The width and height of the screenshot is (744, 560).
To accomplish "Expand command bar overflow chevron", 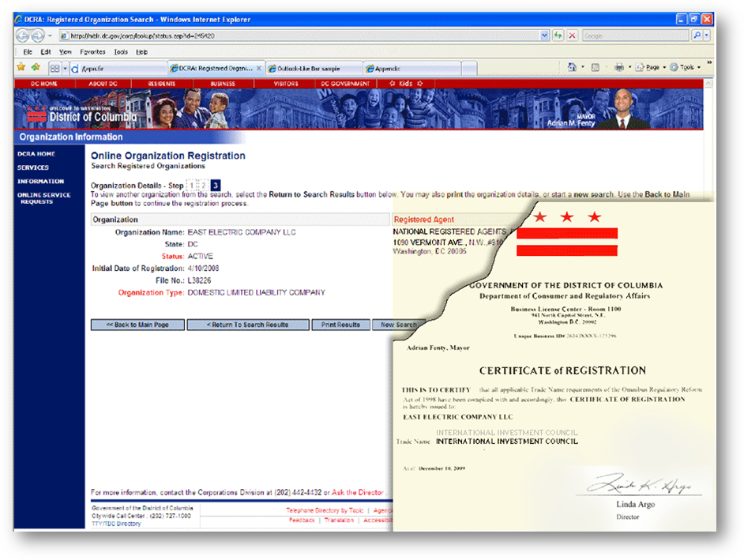I will 709,62.
